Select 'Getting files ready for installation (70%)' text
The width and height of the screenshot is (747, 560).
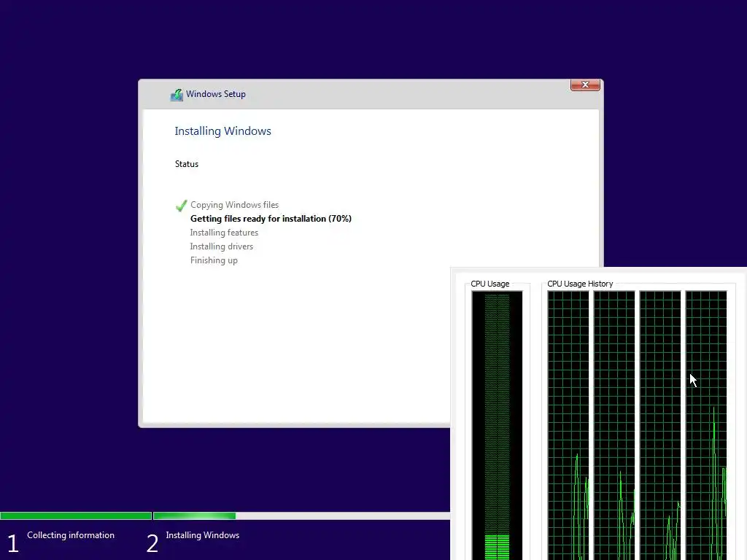tap(271, 219)
